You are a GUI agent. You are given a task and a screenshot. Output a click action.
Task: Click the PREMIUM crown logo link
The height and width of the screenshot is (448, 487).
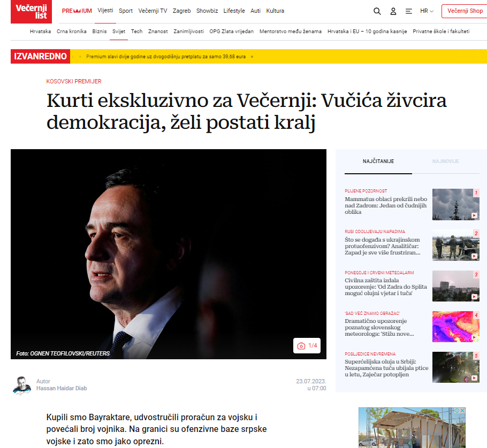[x=77, y=11]
